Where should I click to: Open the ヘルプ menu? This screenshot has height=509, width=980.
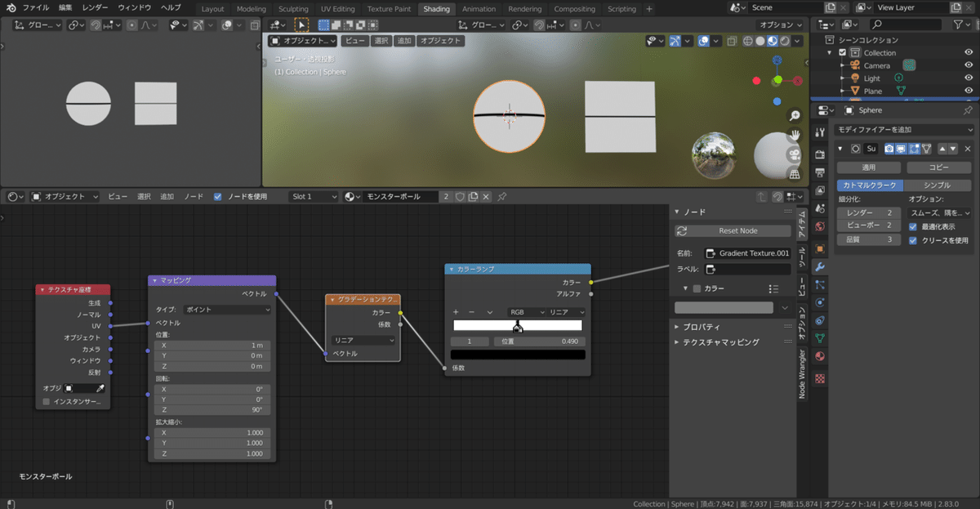(171, 7)
